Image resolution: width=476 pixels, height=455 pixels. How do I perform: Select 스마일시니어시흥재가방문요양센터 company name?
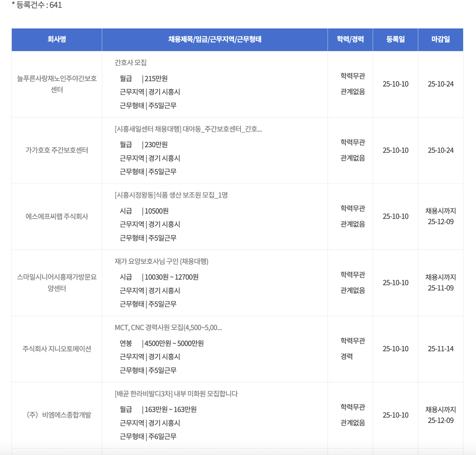tap(57, 283)
